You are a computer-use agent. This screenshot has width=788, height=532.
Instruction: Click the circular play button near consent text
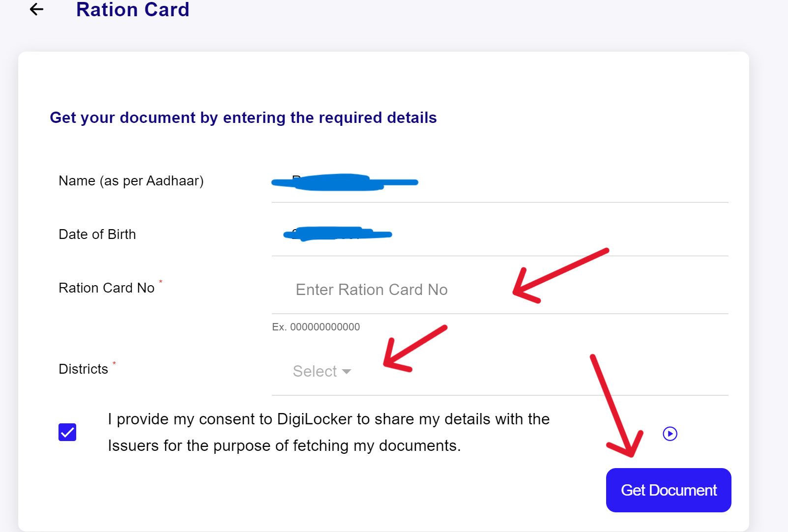[670, 434]
